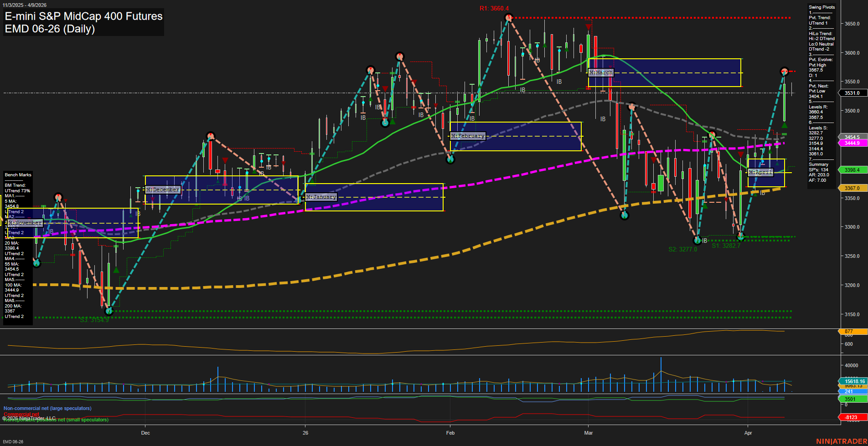Screen dimensions: 868x446
Task: Click the Swing Pivots panel header
Action: tap(821, 7)
